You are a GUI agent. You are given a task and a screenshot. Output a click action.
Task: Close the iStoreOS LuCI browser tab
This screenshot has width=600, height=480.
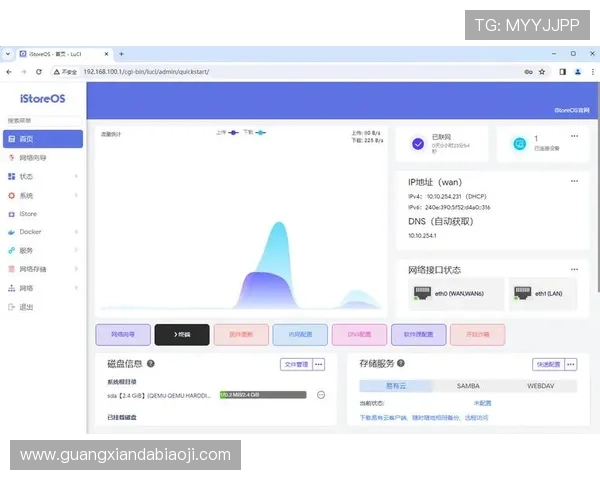(x=107, y=54)
